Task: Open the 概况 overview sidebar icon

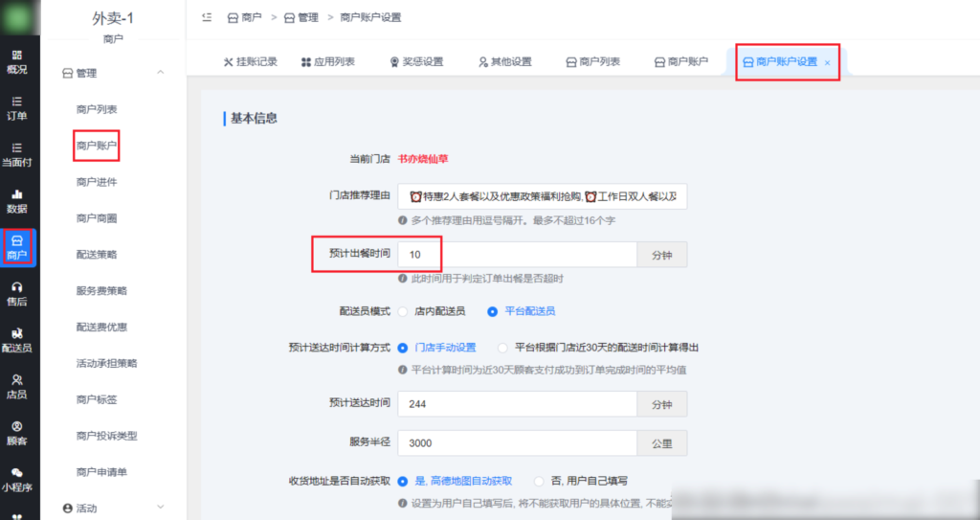Action: 17,62
